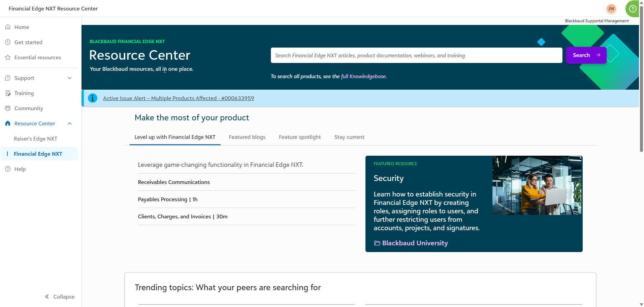This screenshot has height=307, width=644.
Task: Click the Help question mark icon in sidebar
Action: [8, 169]
